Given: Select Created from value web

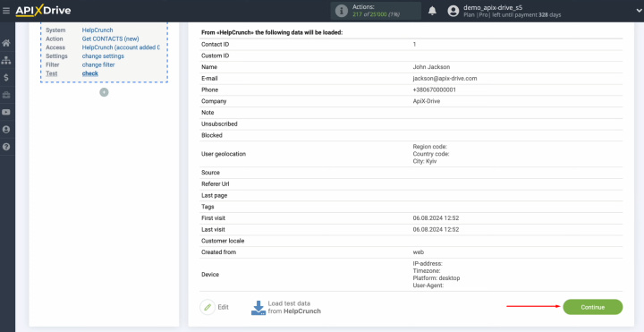Looking at the screenshot, I should tap(418, 252).
